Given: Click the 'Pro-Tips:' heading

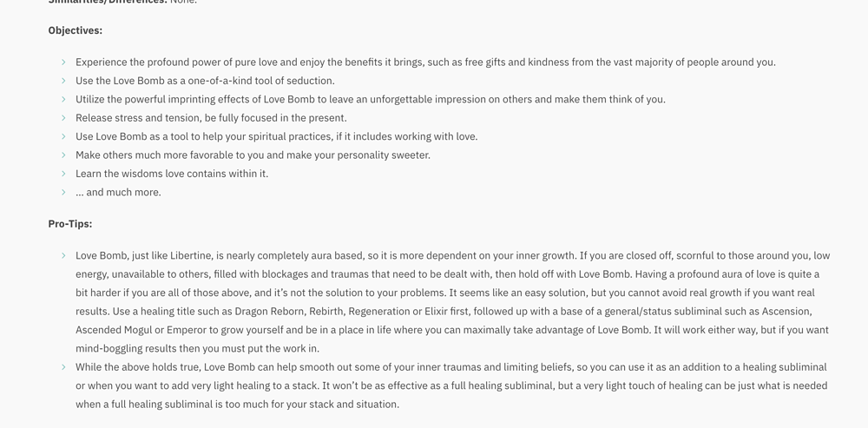Looking at the screenshot, I should click(x=70, y=224).
